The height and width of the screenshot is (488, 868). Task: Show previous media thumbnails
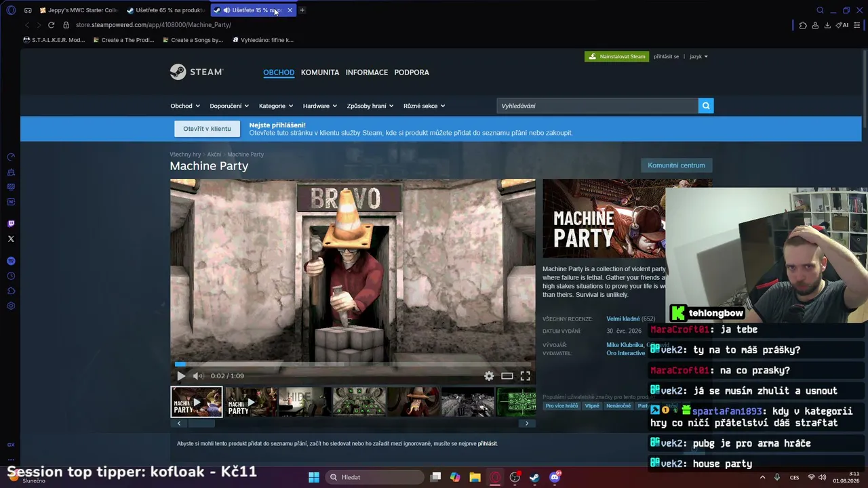179,423
